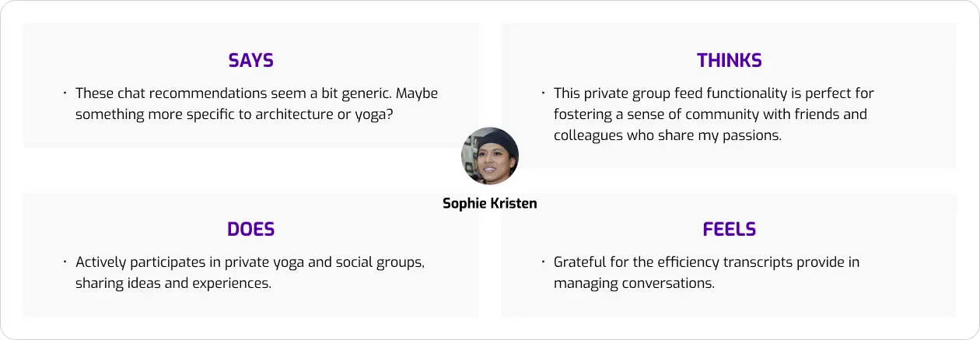Viewport: 980px width, 340px height.
Task: Click the bullet point under THINKS
Action: 543,93
